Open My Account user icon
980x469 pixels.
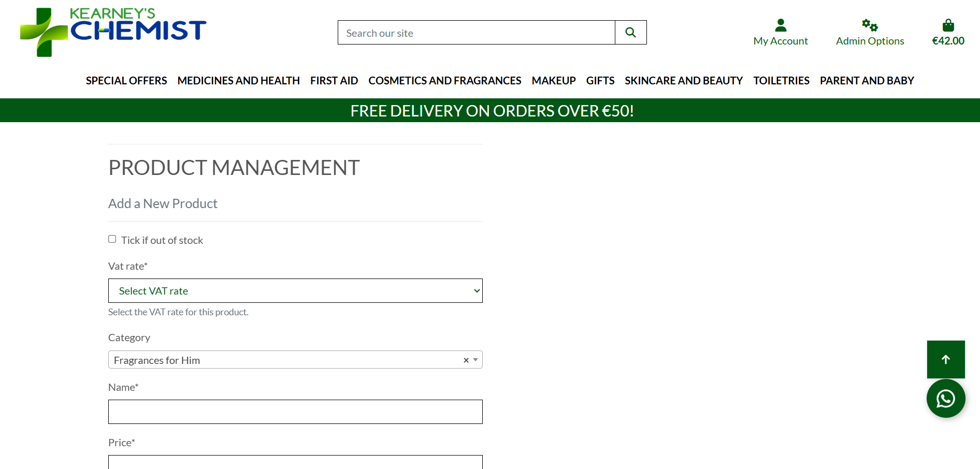click(x=780, y=25)
